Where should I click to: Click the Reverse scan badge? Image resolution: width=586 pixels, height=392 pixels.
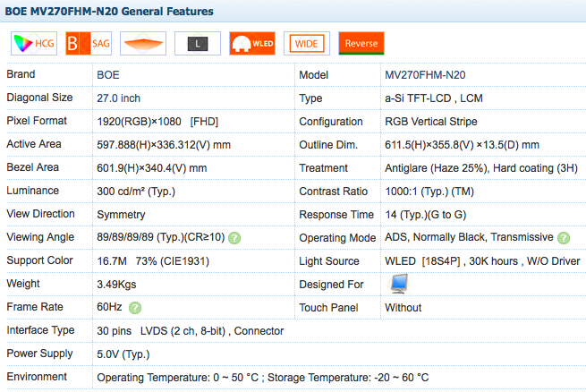coord(361,43)
